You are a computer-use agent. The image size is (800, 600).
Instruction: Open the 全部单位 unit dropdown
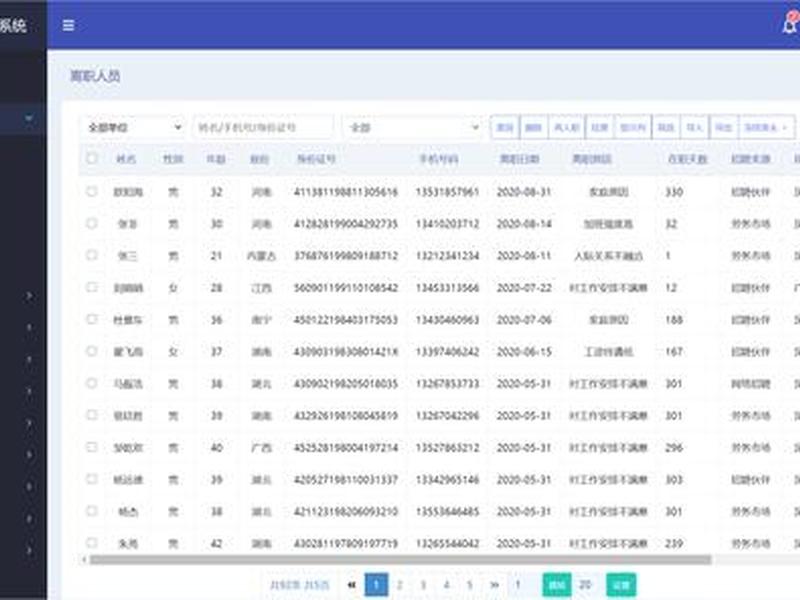pyautogui.click(x=134, y=127)
